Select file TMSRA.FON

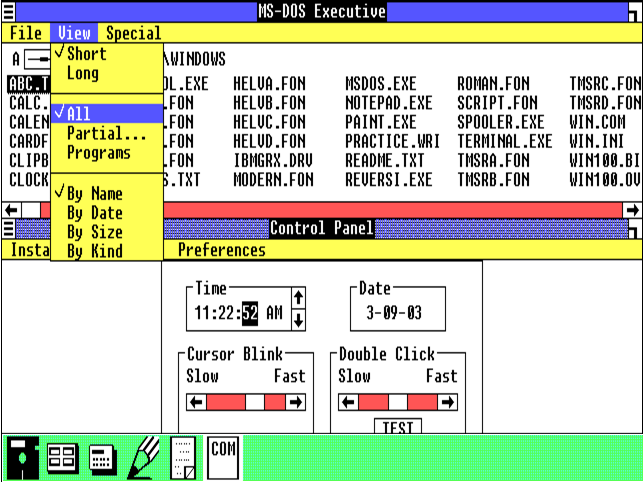coord(493,160)
